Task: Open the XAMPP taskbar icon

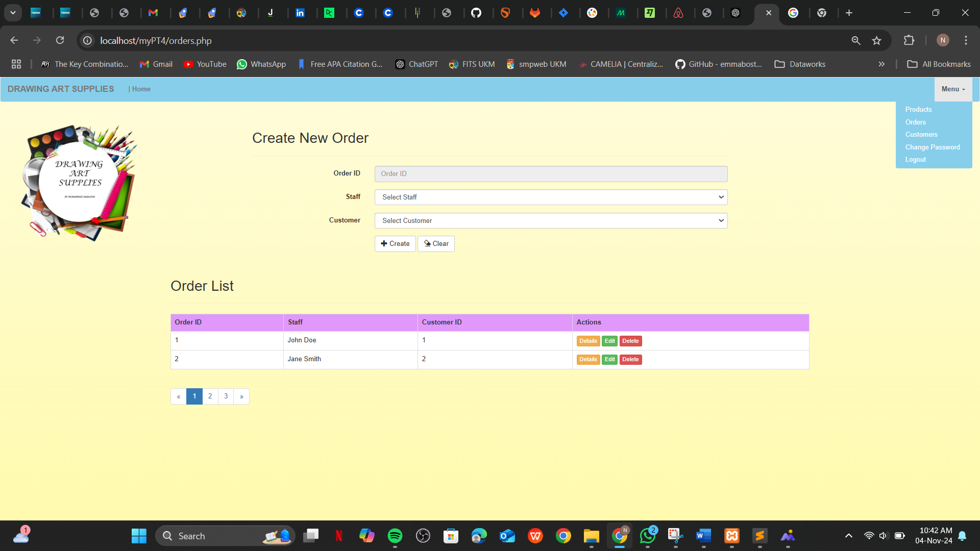Action: tap(731, 536)
